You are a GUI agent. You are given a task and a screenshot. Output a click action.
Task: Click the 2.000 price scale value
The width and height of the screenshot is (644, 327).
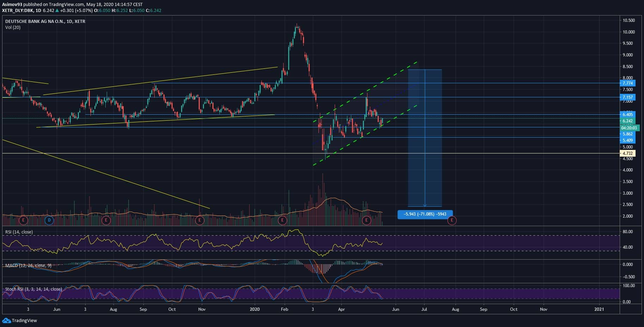pos(628,216)
